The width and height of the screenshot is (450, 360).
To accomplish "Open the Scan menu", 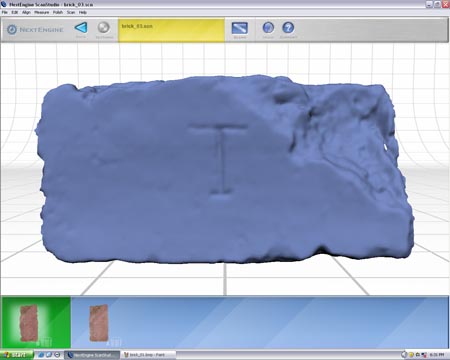I will coord(71,12).
